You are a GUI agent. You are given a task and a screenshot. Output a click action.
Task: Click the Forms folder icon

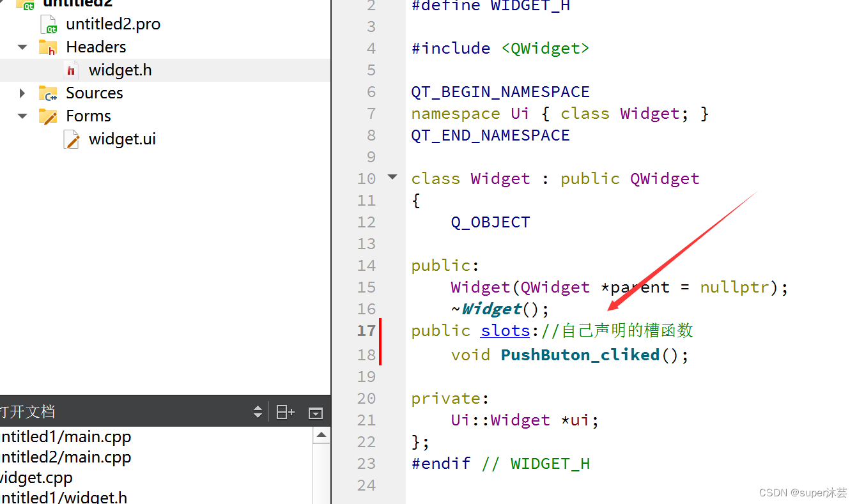(48, 116)
